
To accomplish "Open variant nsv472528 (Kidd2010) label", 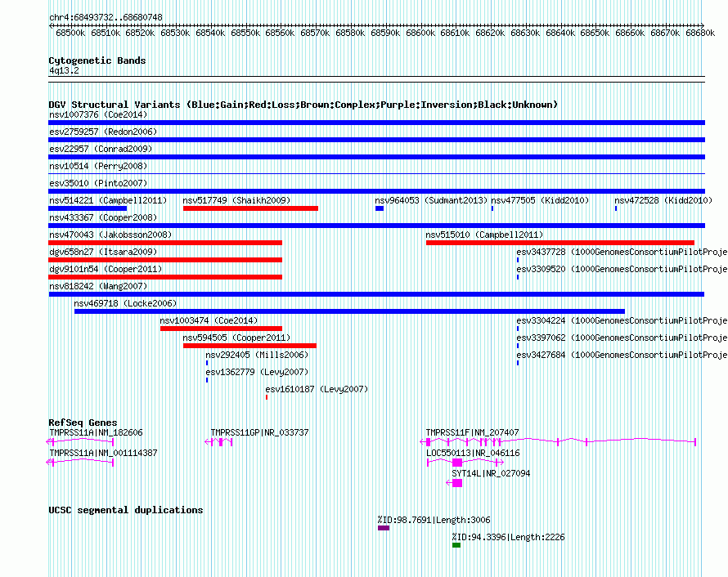I will 663,200.
